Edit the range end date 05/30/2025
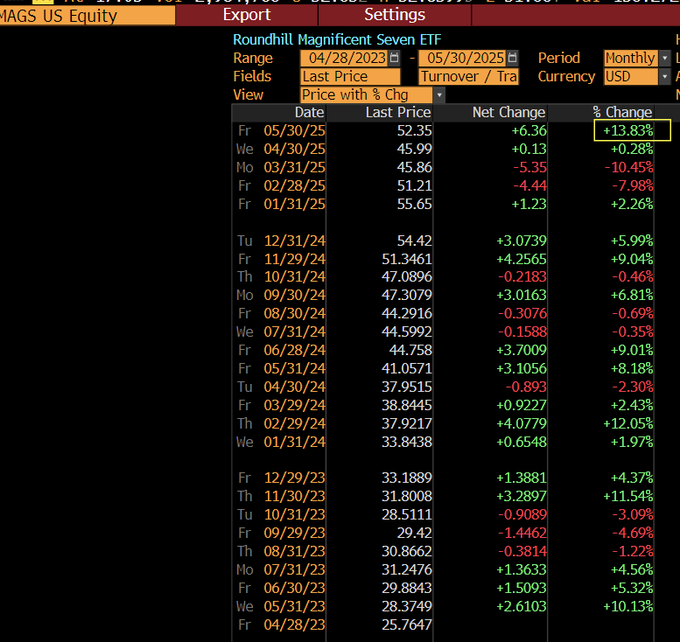The height and width of the screenshot is (642, 680). pyautogui.click(x=462, y=58)
